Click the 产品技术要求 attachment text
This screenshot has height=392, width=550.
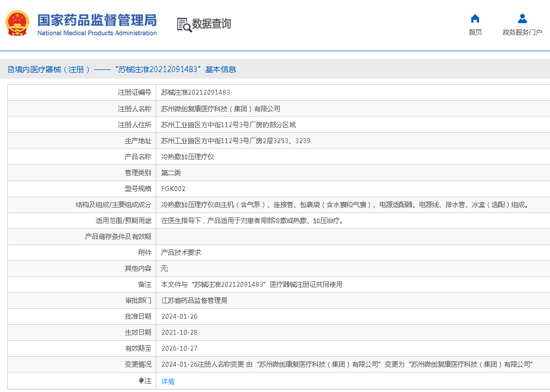(x=181, y=253)
